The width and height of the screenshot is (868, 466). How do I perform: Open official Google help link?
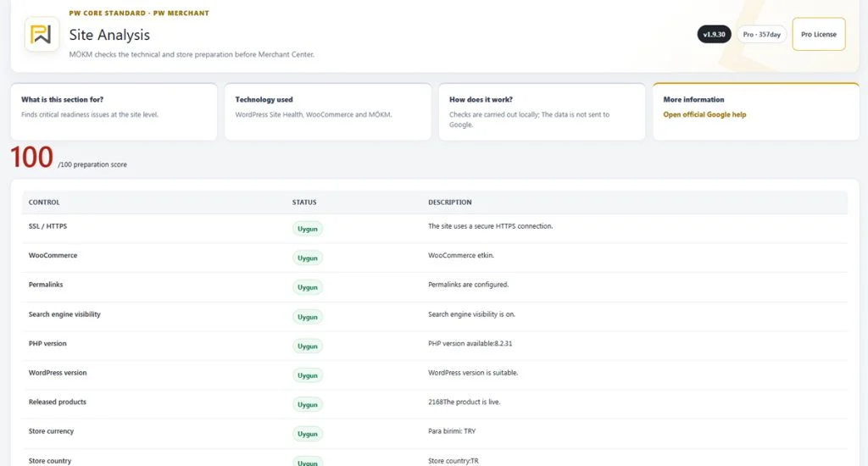click(x=704, y=114)
